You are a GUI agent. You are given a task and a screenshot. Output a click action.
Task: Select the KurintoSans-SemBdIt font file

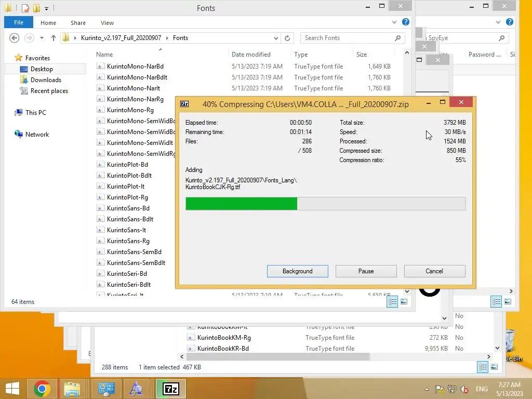[136, 262]
